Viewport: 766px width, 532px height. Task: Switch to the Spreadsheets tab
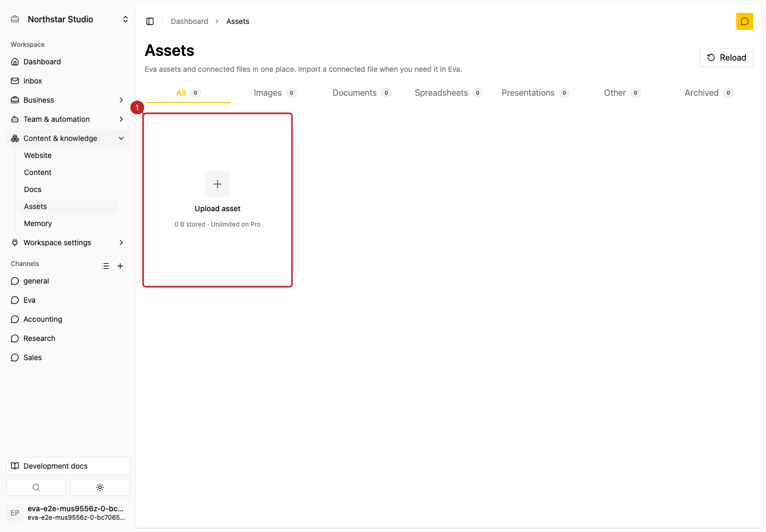tap(448, 93)
